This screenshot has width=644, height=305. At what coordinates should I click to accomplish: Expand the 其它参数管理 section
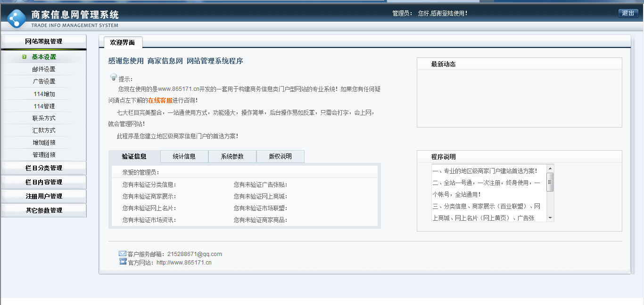[x=44, y=210]
